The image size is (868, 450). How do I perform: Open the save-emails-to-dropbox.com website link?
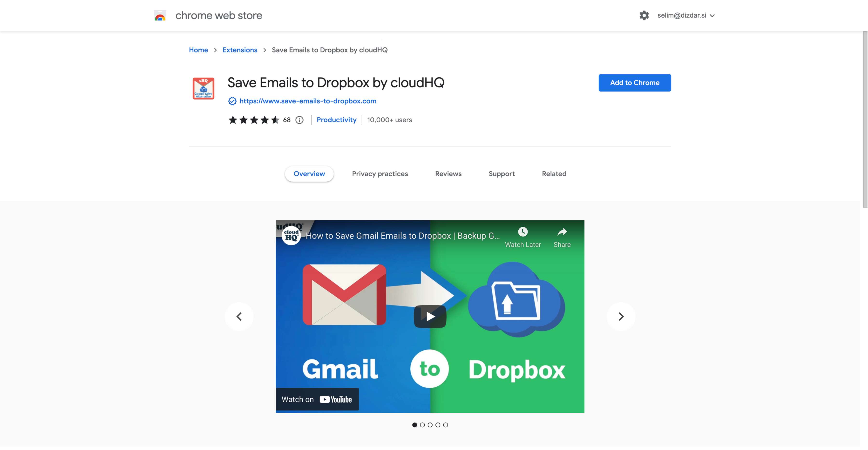(x=308, y=101)
